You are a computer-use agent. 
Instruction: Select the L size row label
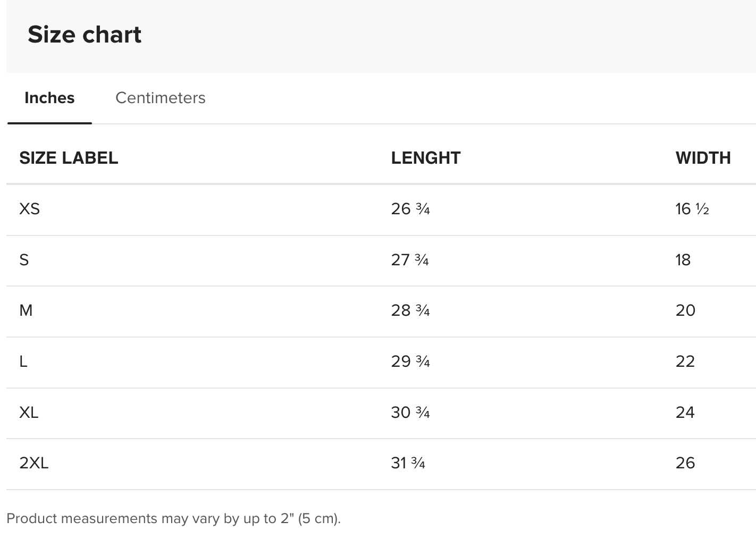[x=23, y=361]
